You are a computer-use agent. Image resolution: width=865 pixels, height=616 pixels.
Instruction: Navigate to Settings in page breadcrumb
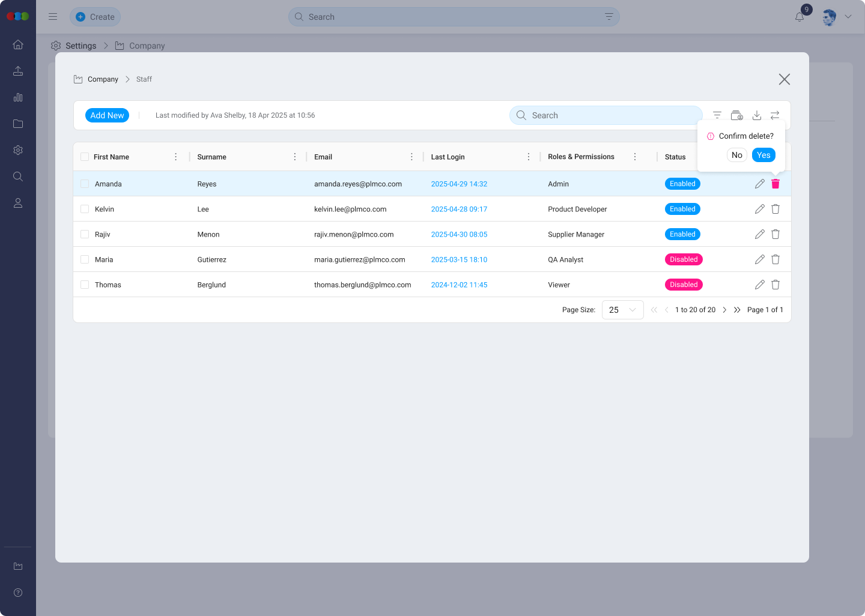pyautogui.click(x=80, y=46)
